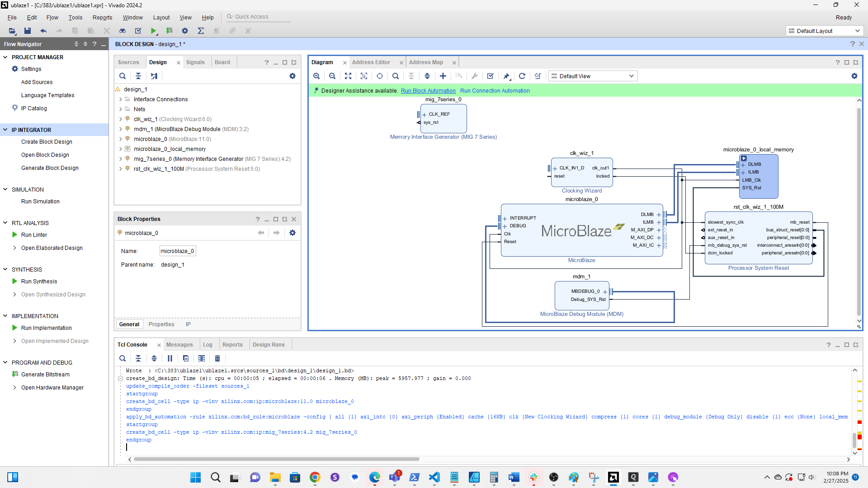Click Run Block Automation link

(x=428, y=90)
